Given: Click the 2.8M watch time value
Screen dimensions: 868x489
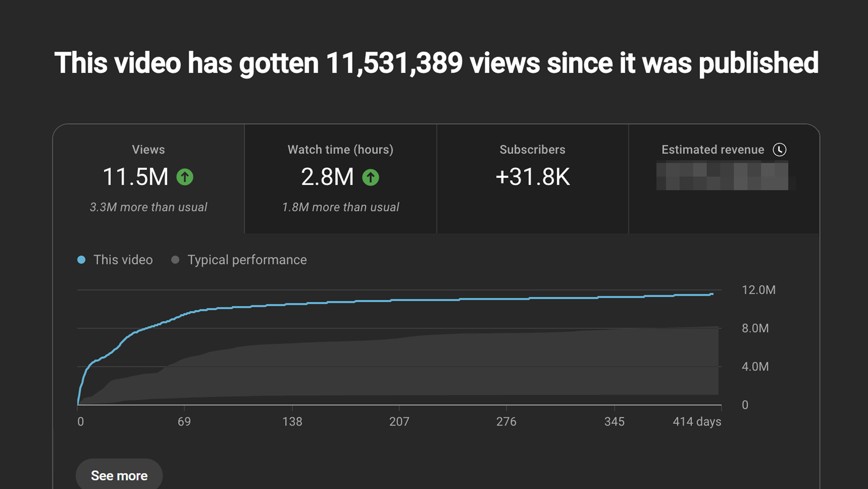Looking at the screenshot, I should [x=327, y=177].
